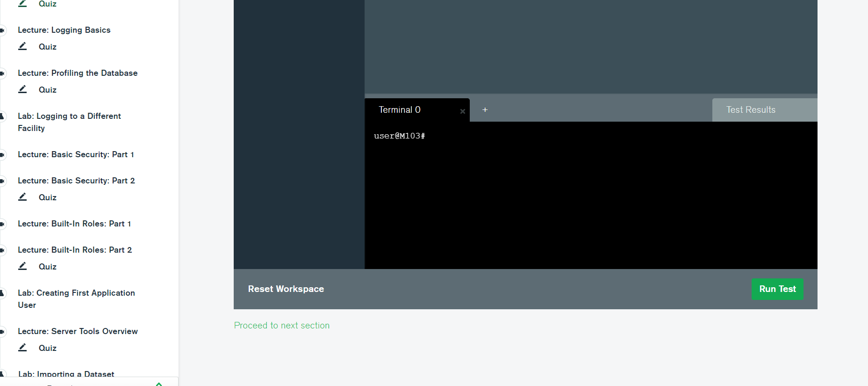The height and width of the screenshot is (386, 868).
Task: Click the flask icon beside Lab: Creating First Application User
Action: (2, 293)
